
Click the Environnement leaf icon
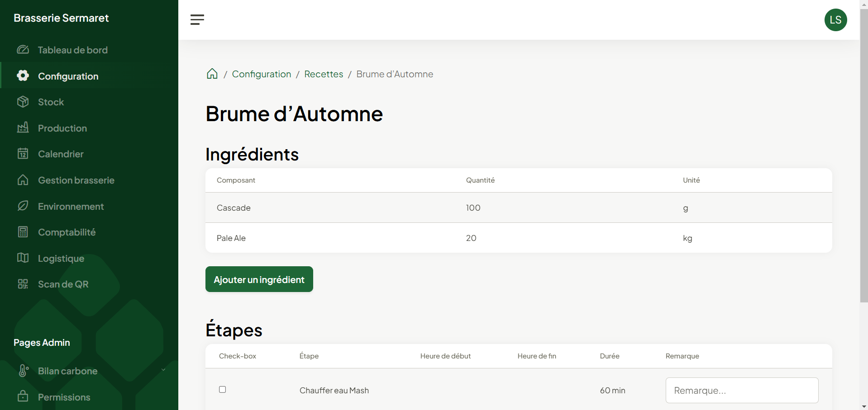pyautogui.click(x=23, y=206)
